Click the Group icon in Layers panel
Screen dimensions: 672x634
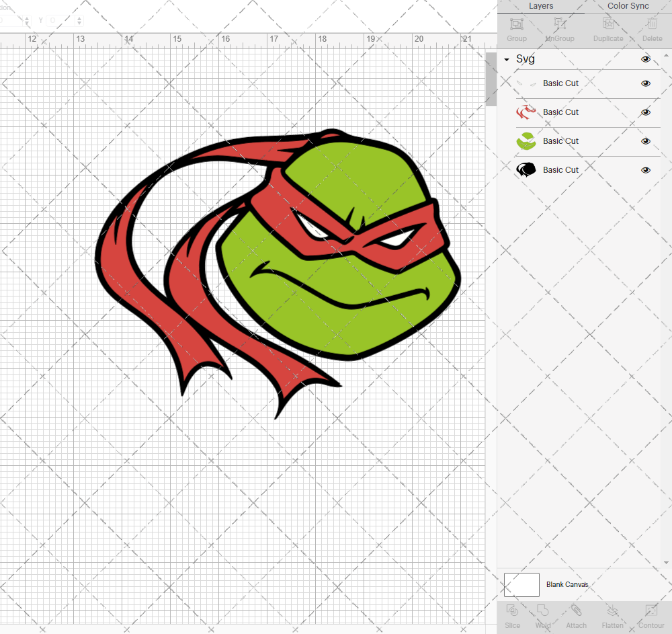516,24
